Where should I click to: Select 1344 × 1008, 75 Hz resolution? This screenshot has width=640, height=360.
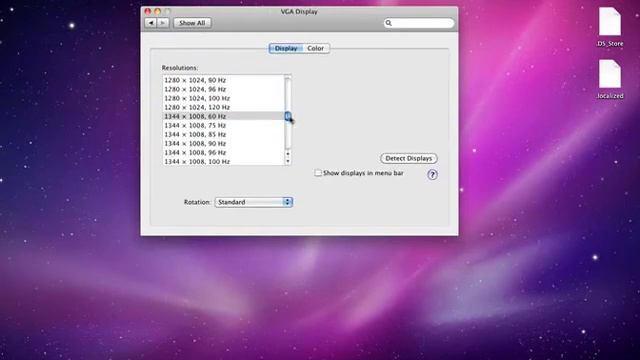pyautogui.click(x=224, y=125)
